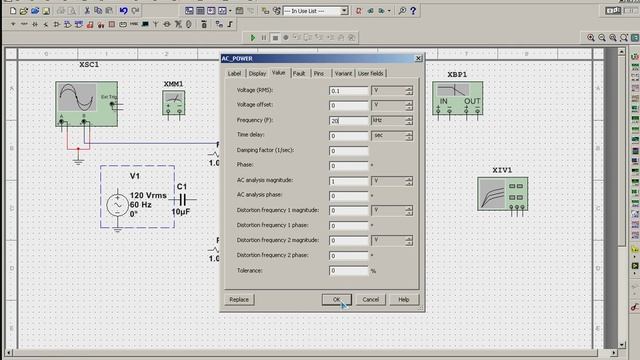Copy the selected component
640x360 pixels.
[98, 11]
